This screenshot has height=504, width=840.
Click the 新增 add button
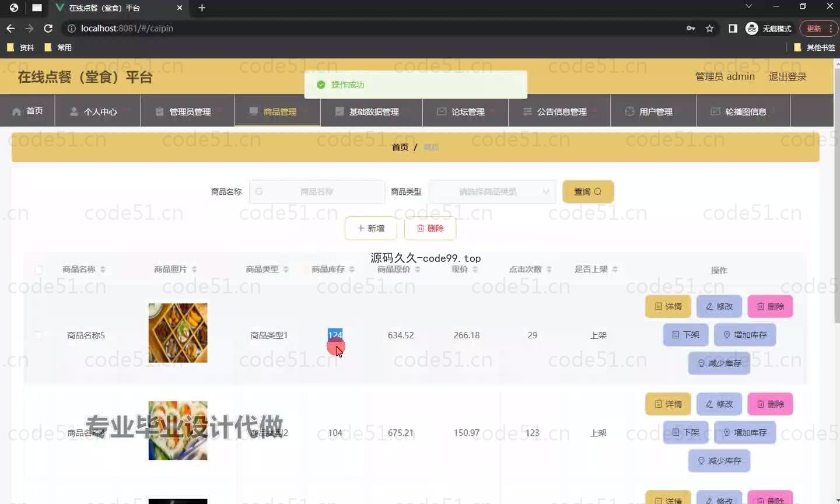pyautogui.click(x=371, y=228)
